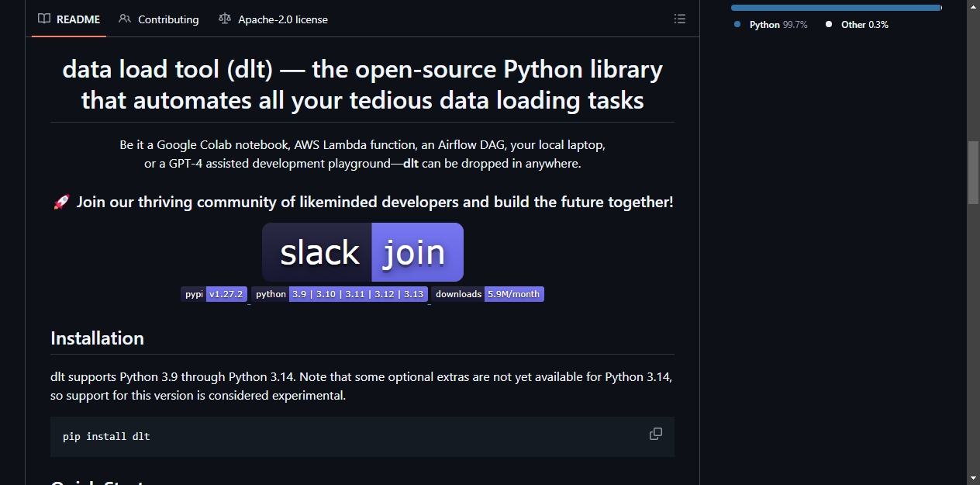The width and height of the screenshot is (980, 485).
Task: Click the Contributing people icon
Action: coord(125,19)
